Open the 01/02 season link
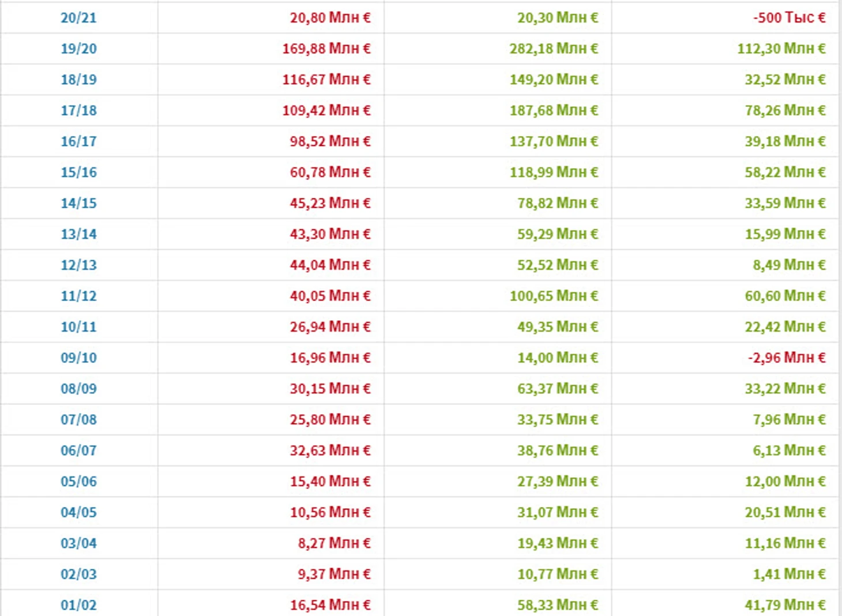This screenshot has width=842, height=616. (x=78, y=605)
